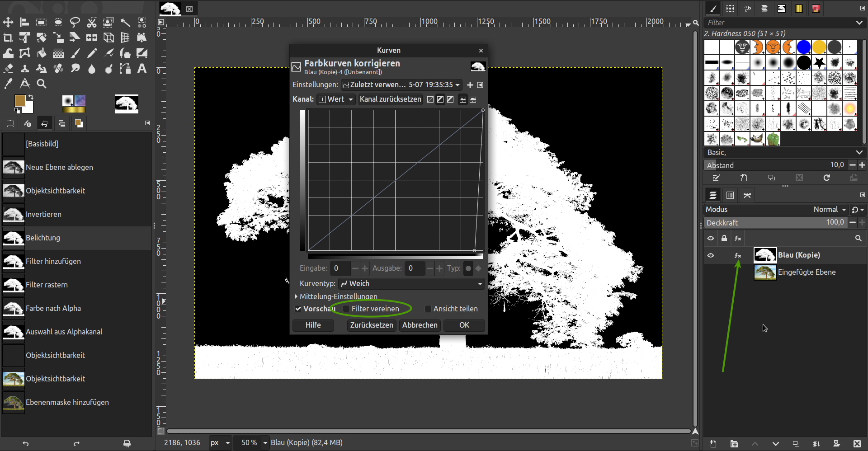Select the Smudge tool

pyautogui.click(x=75, y=69)
